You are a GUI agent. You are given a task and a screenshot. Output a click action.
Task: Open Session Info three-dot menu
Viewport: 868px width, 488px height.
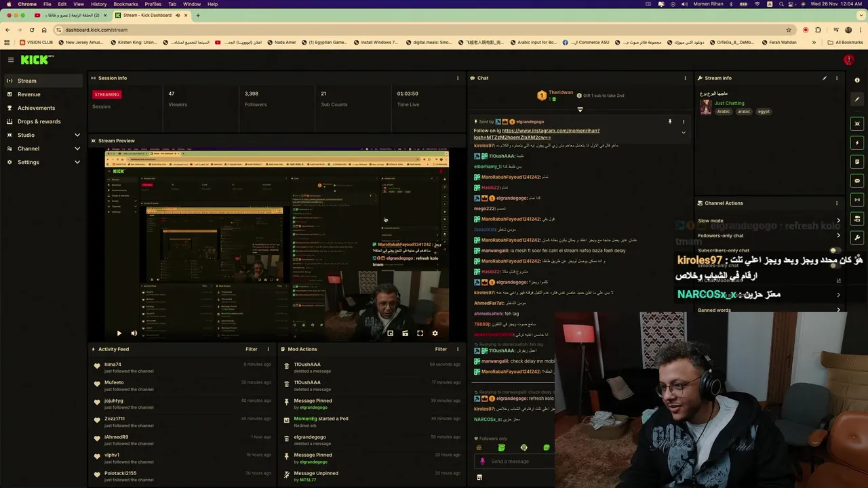pos(458,78)
